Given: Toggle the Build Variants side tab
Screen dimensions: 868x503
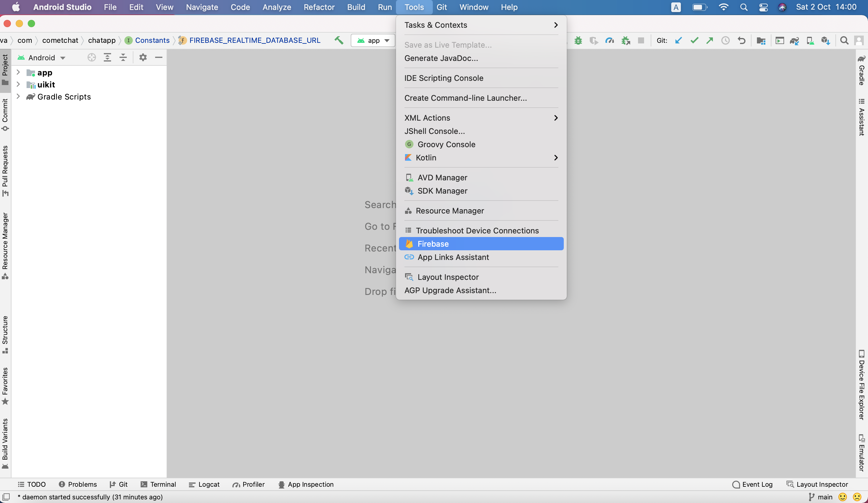Looking at the screenshot, I should (x=5, y=444).
